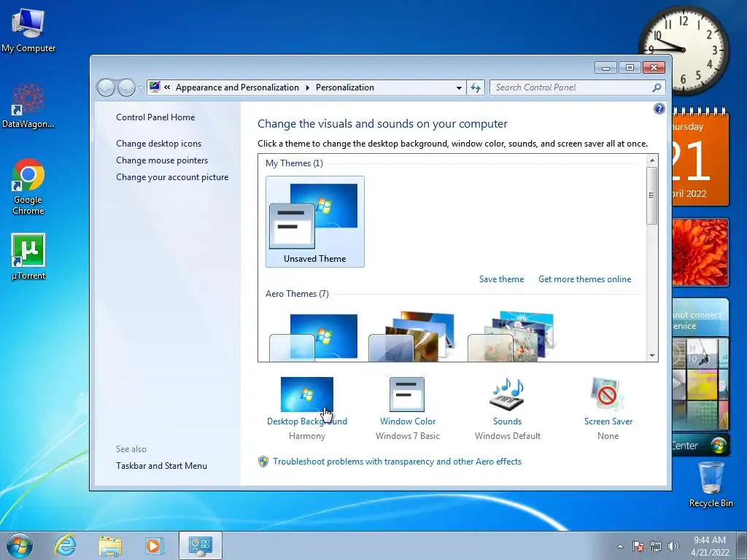
Task: Open the Desktop Background settings icon
Action: coord(307,394)
